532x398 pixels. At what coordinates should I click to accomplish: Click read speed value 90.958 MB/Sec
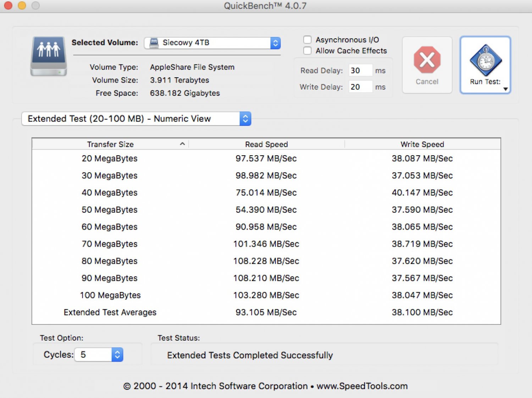(266, 227)
